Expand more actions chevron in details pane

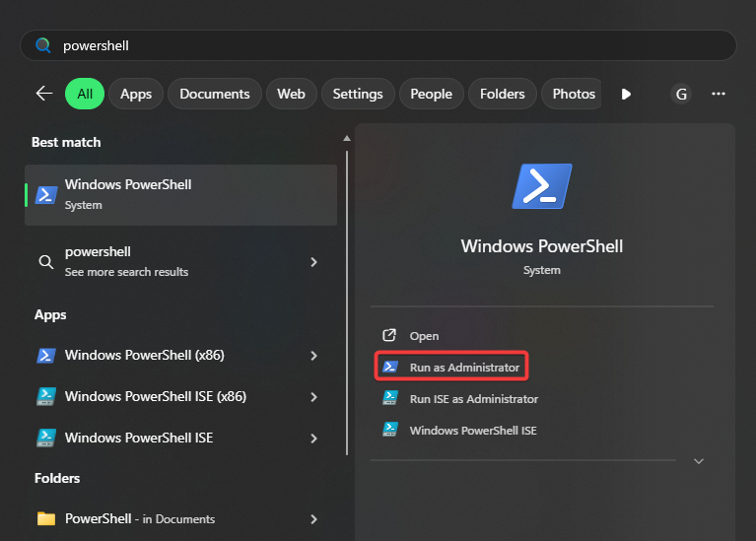pyautogui.click(x=699, y=460)
